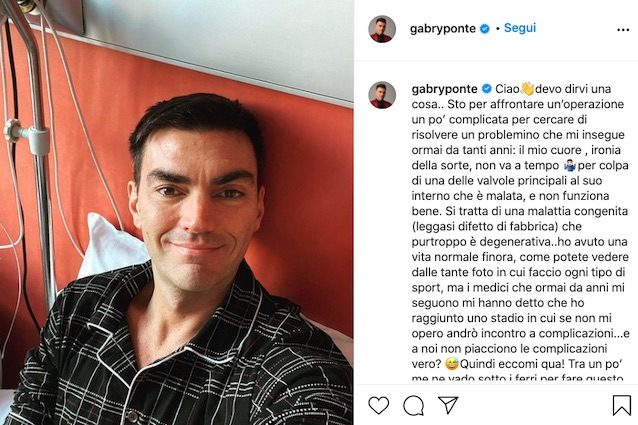
Task: Click the Segui follow link
Action: [520, 28]
